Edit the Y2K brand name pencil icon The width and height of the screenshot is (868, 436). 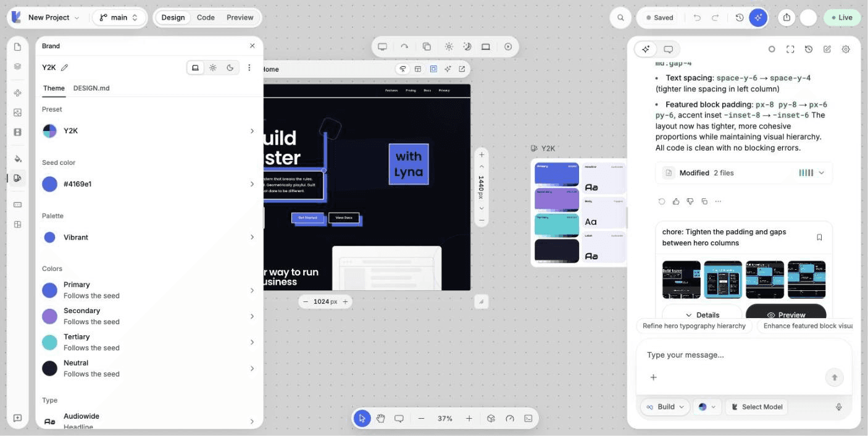coord(64,68)
